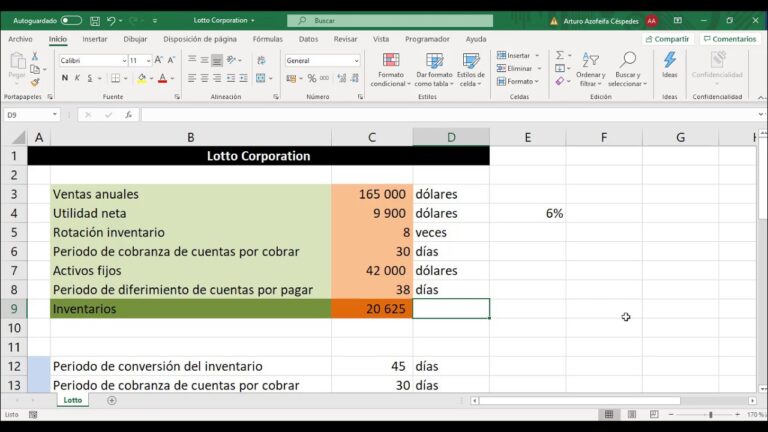Click the Merge and Center icon

click(261, 78)
